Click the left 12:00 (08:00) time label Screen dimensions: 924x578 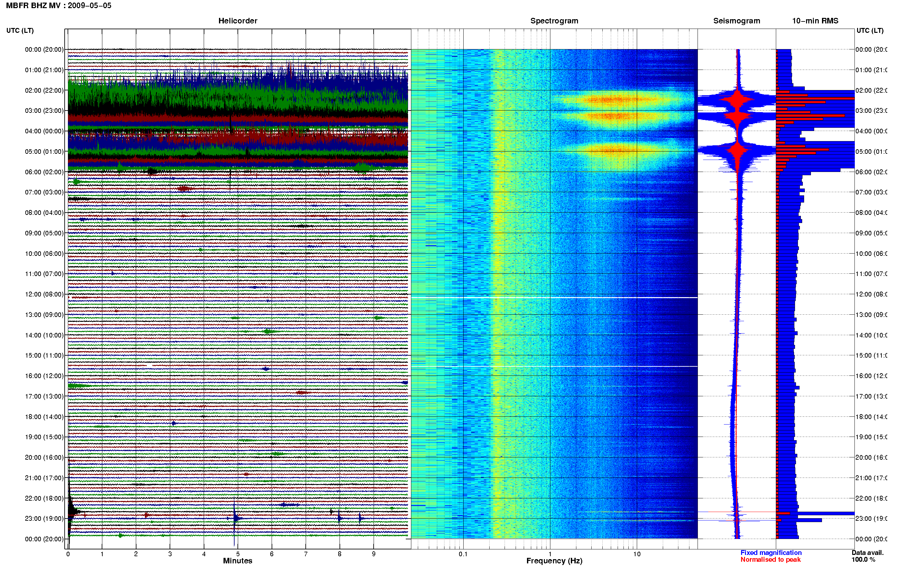click(44, 294)
